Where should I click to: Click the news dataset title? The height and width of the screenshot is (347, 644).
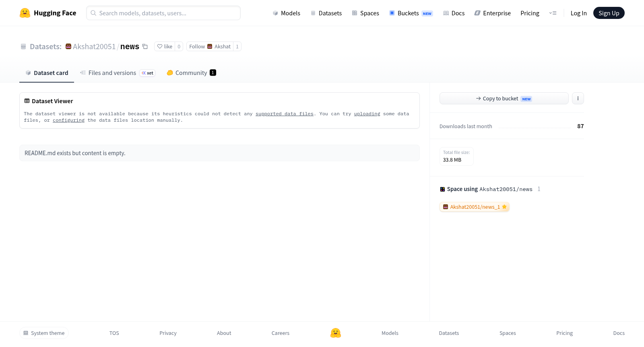130,46
